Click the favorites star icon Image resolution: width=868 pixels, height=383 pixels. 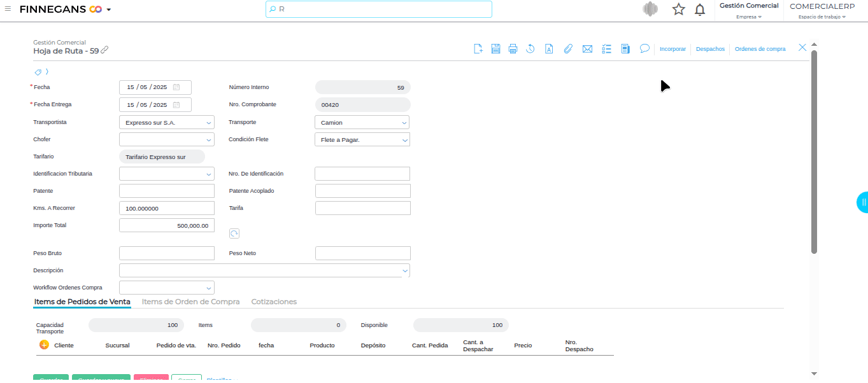679,10
